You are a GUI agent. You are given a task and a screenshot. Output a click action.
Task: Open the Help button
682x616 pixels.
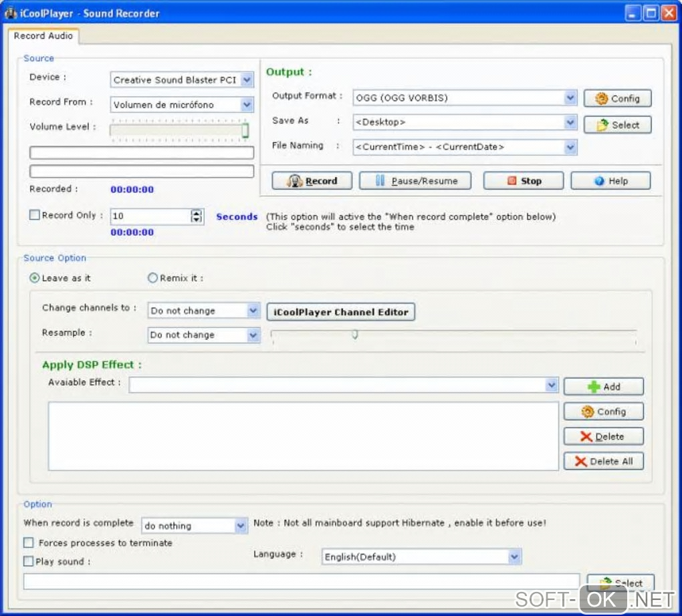pyautogui.click(x=610, y=181)
